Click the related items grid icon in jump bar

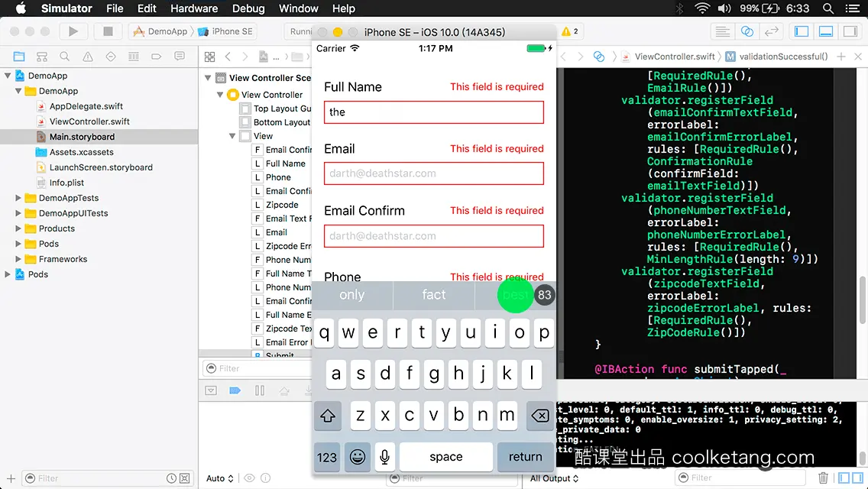[x=210, y=57]
